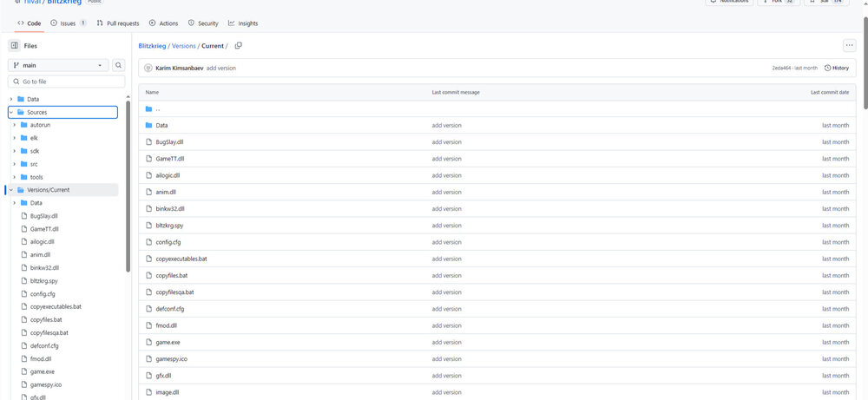
Task: Open Versions breadcrumb link
Action: pos(184,46)
